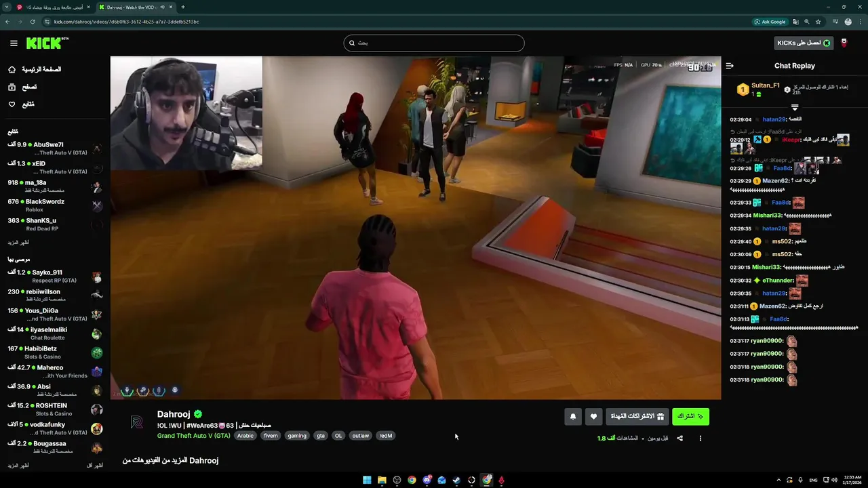Select the Arabic tag
Image resolution: width=868 pixels, height=488 pixels.
coord(245,436)
